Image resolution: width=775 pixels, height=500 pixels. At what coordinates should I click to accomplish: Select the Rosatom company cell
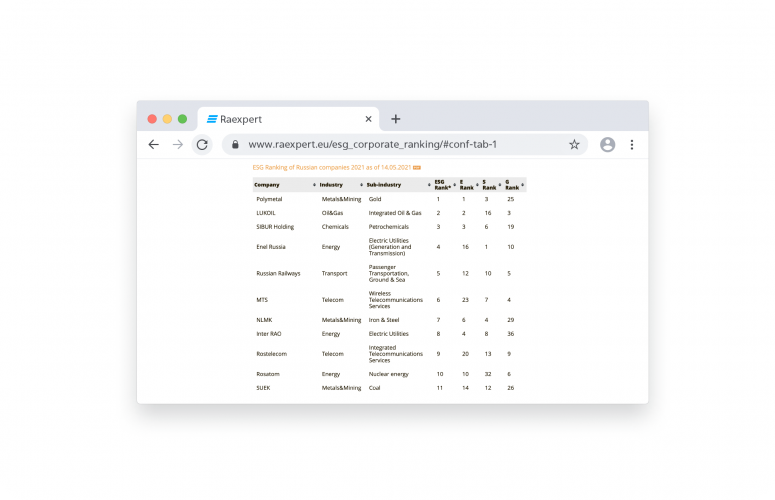click(x=268, y=374)
